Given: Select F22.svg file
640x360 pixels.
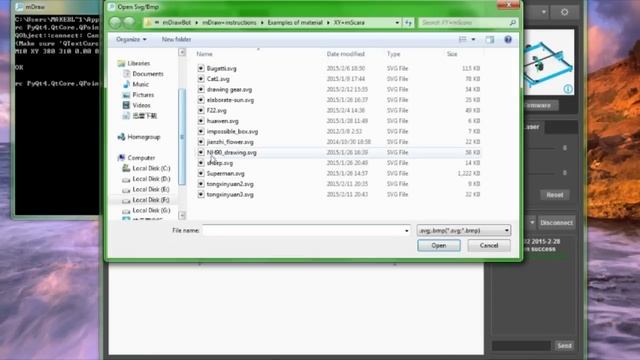Looking at the screenshot, I should [216, 111].
